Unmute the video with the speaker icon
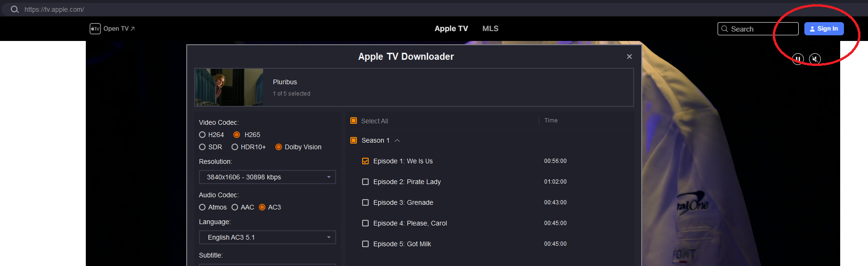 (815, 59)
